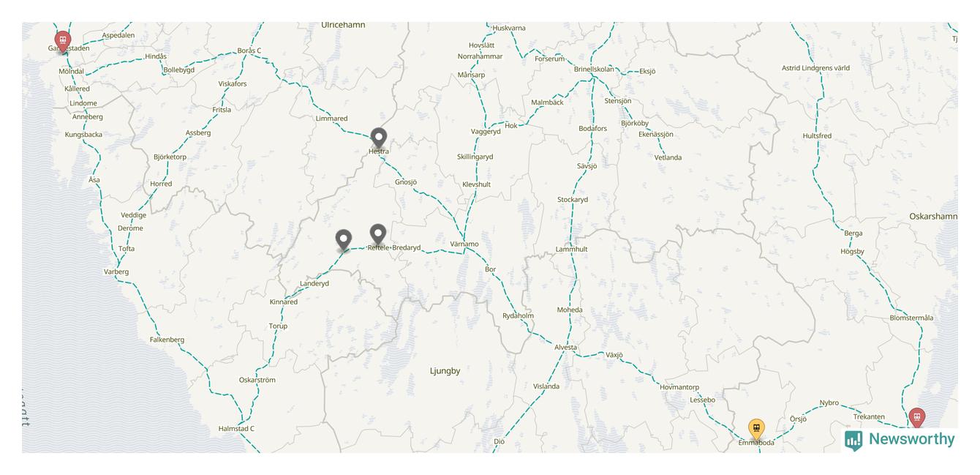Image resolution: width=980 pixels, height=475 pixels.
Task: Click the Ljungby town label
Action: click(445, 371)
